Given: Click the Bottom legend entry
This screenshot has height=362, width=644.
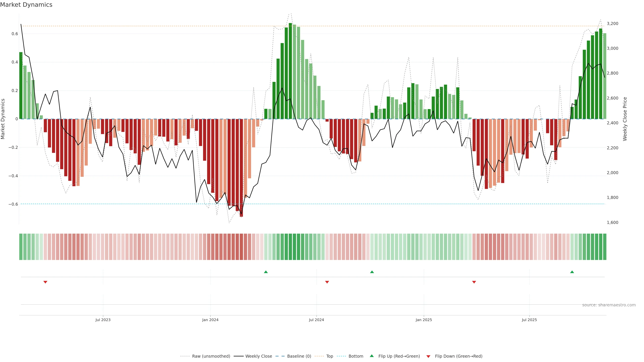Looking at the screenshot, I should (x=356, y=356).
